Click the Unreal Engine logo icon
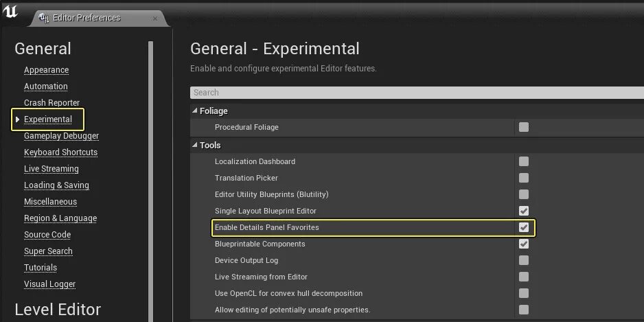Screen dimensions: 644x322 [x=11, y=12]
